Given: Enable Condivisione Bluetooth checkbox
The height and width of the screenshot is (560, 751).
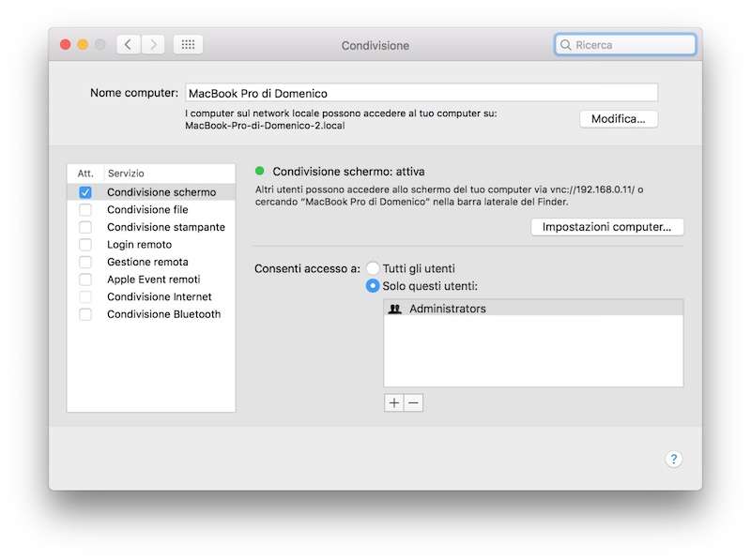Looking at the screenshot, I should 85,314.
